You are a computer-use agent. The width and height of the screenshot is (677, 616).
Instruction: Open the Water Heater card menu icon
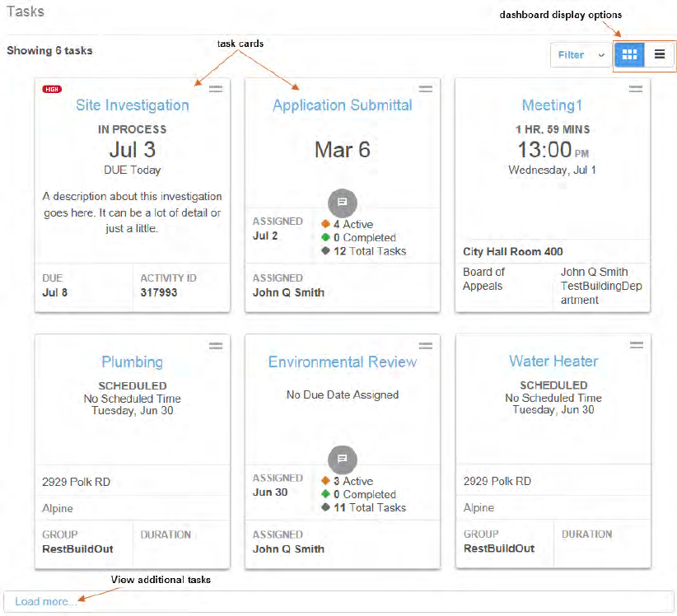pyautogui.click(x=637, y=345)
